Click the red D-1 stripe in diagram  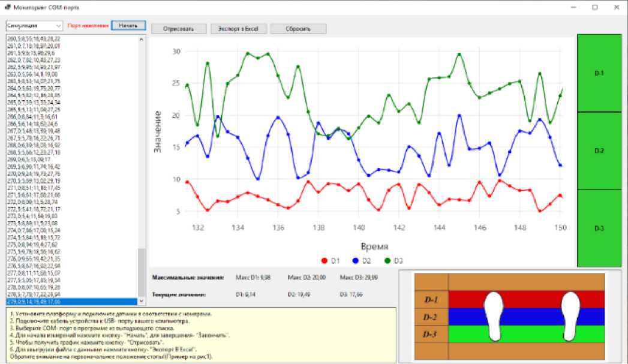pyautogui.click(x=528, y=299)
